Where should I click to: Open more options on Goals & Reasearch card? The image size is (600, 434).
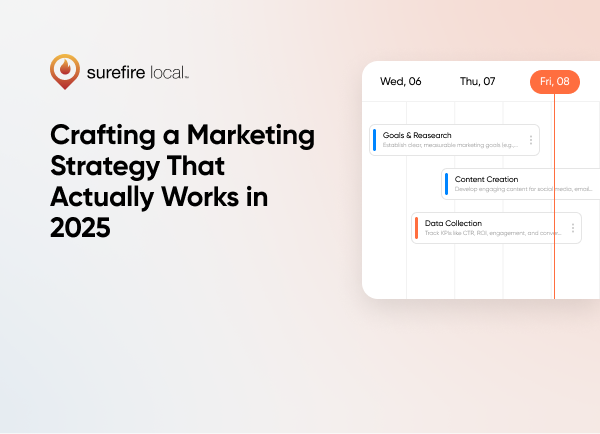[x=531, y=140]
